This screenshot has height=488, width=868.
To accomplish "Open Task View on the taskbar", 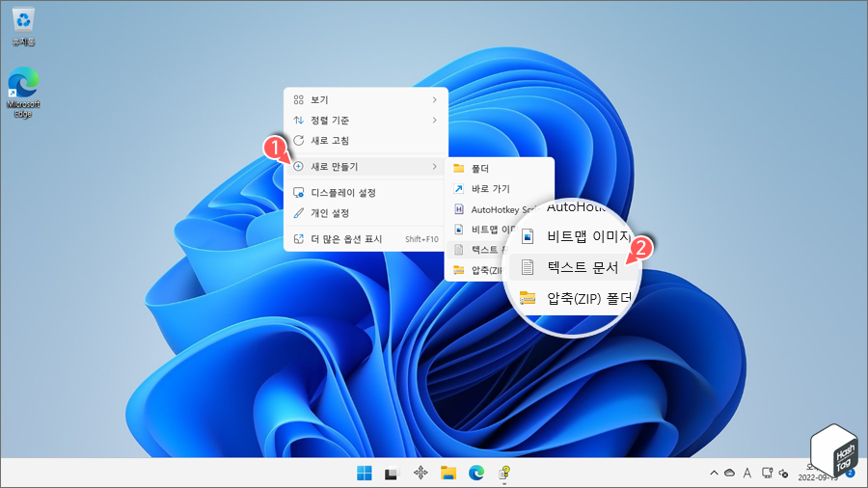I will pos(392,474).
